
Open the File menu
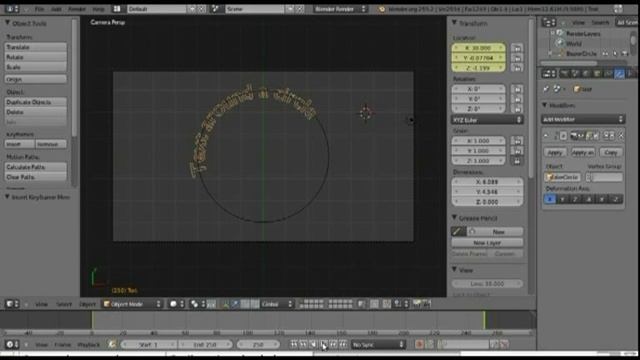pyautogui.click(x=39, y=9)
